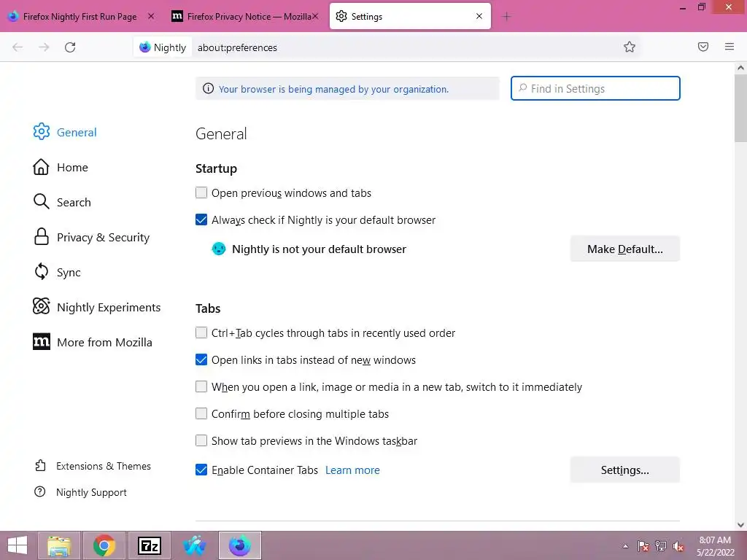
Task: Reload the current page
Action: pyautogui.click(x=70, y=47)
